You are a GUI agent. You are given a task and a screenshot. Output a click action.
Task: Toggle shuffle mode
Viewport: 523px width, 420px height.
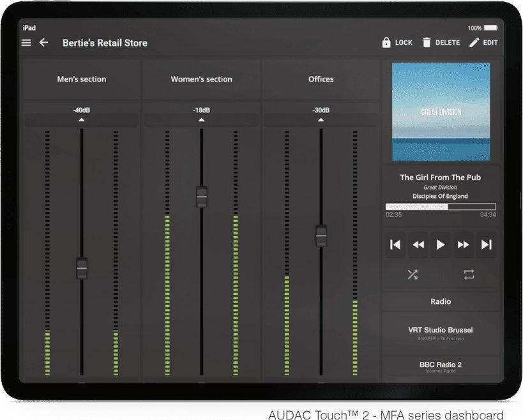[413, 274]
